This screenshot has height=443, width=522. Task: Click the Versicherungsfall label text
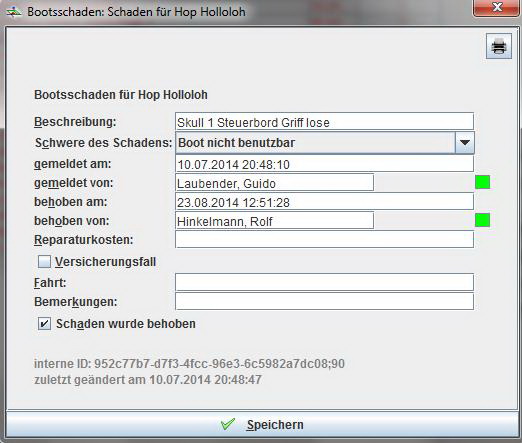[x=105, y=262]
